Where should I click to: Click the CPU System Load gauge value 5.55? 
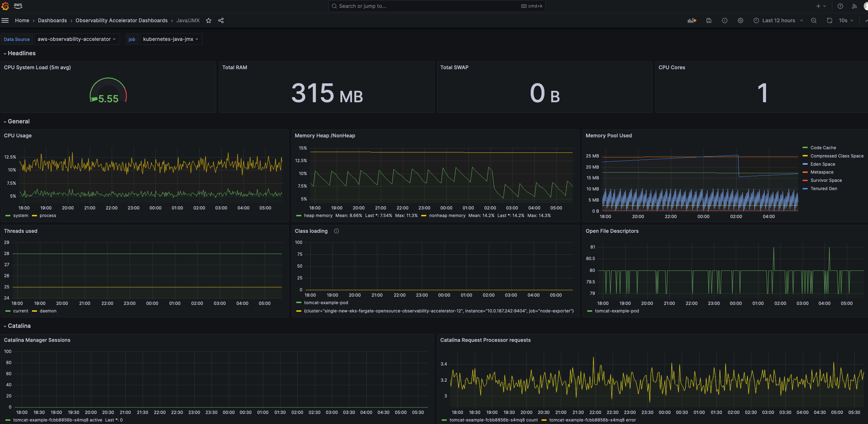[x=108, y=99]
